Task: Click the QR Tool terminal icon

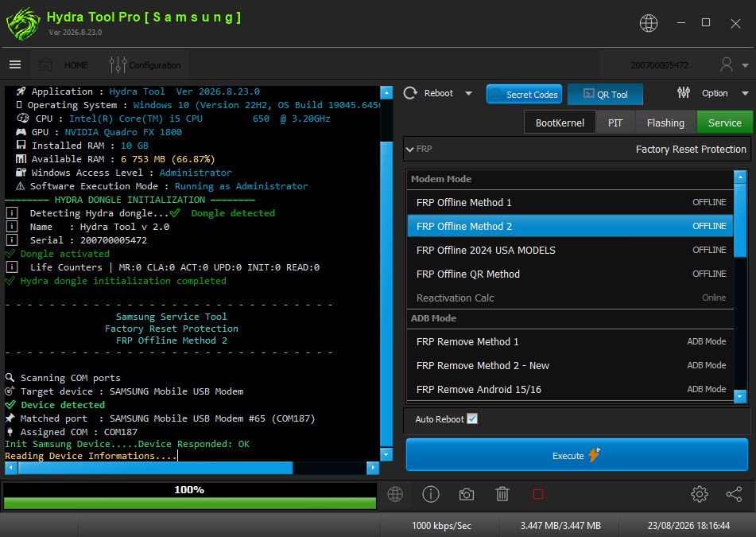Action: point(589,94)
